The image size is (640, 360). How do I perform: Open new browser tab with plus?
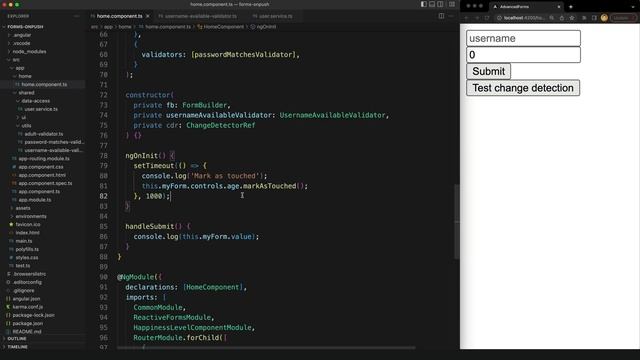pos(571,7)
